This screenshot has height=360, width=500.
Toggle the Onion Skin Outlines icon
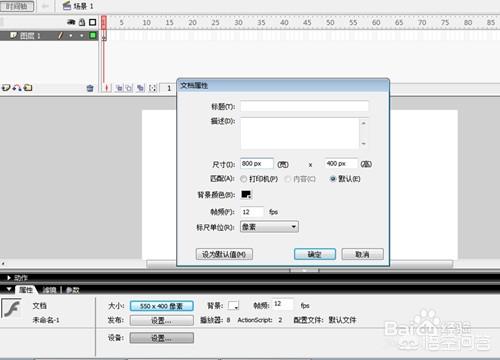(x=129, y=88)
